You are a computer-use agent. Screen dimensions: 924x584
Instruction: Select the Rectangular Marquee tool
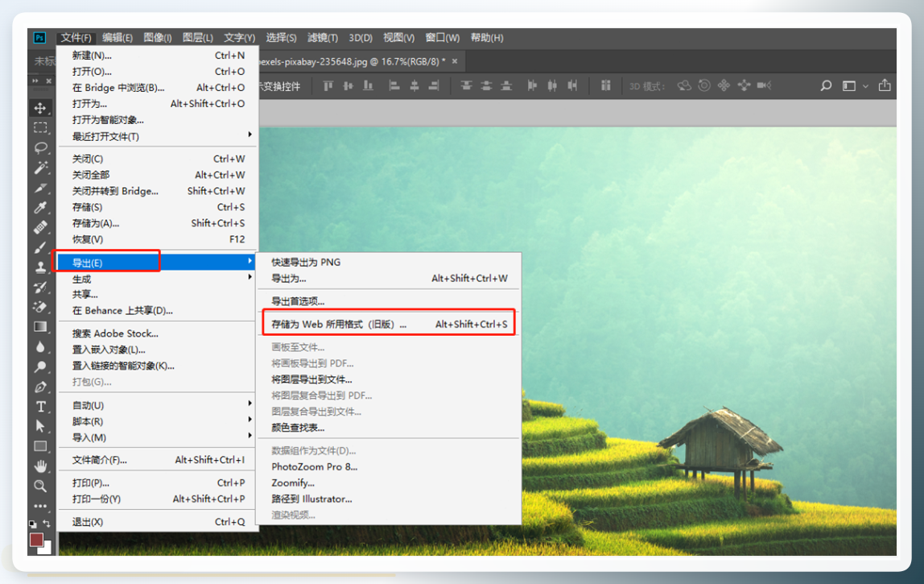[40, 127]
